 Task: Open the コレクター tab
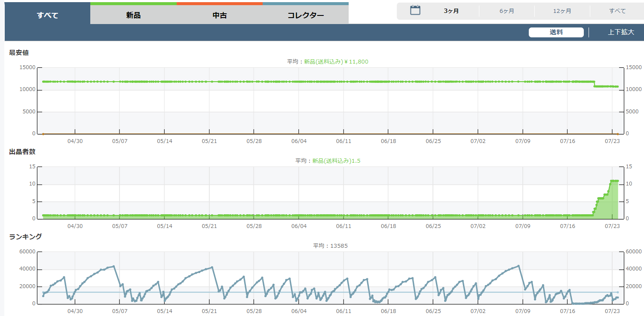point(306,15)
